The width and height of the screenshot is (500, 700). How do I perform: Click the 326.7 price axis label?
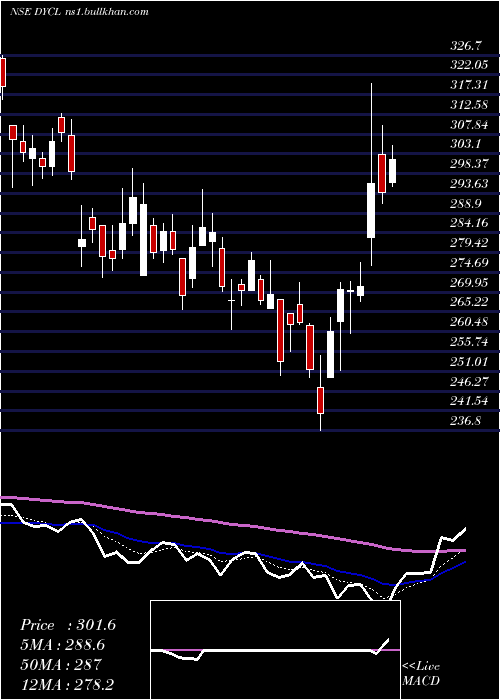pyautogui.click(x=467, y=46)
